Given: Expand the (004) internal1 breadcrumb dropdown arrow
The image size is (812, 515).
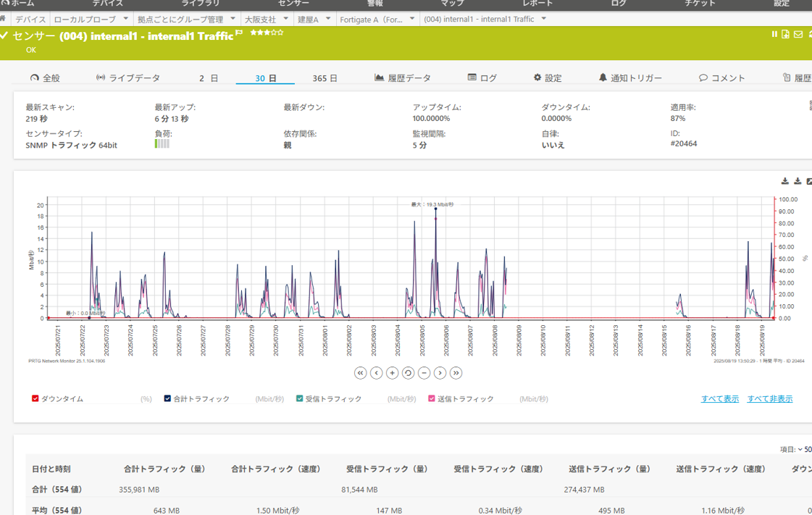Looking at the screenshot, I should [544, 19].
